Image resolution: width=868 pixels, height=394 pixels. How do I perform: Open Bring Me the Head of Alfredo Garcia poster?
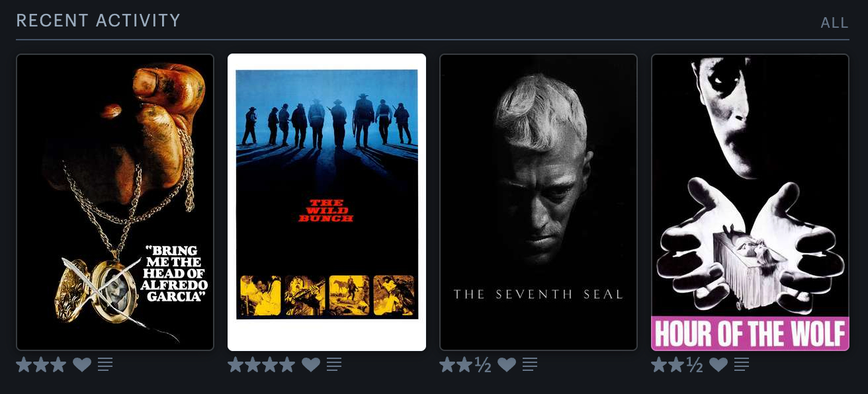(115, 202)
